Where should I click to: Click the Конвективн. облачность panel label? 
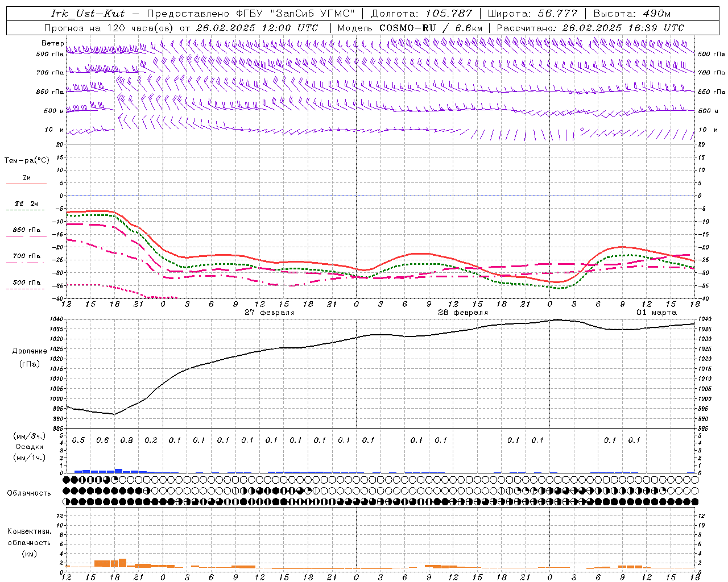point(29,537)
